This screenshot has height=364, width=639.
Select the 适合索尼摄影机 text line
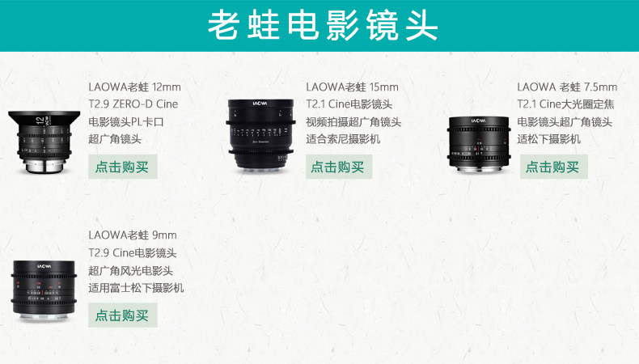(x=343, y=139)
